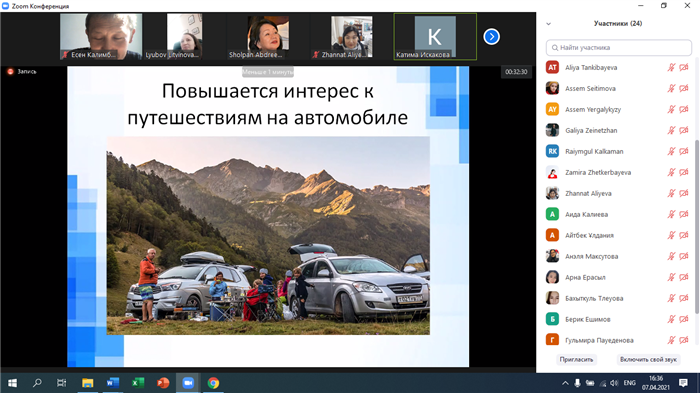700x393 pixels.
Task: Click Aliya Tankibayeva muted microphone icon
Action: point(671,67)
